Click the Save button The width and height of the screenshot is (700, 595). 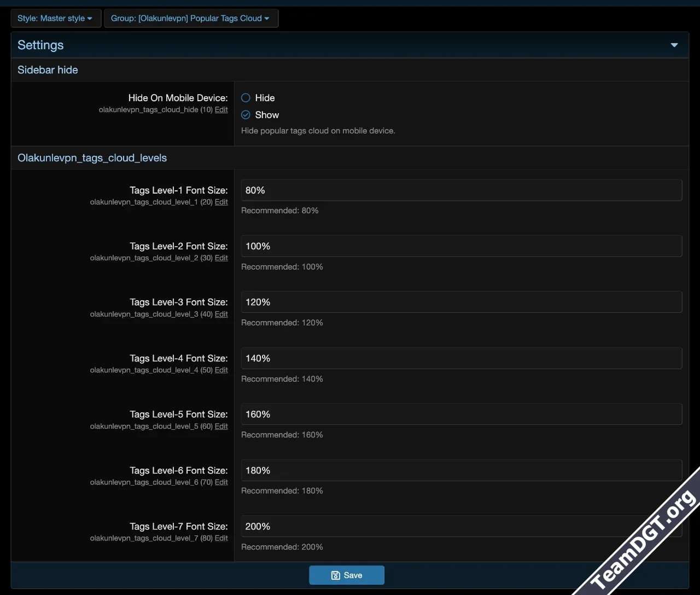[x=346, y=575]
